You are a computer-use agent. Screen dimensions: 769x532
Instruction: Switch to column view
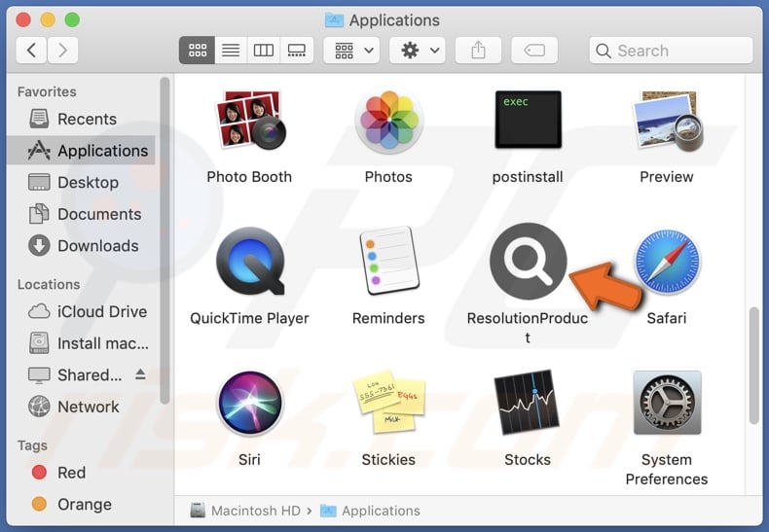point(264,50)
